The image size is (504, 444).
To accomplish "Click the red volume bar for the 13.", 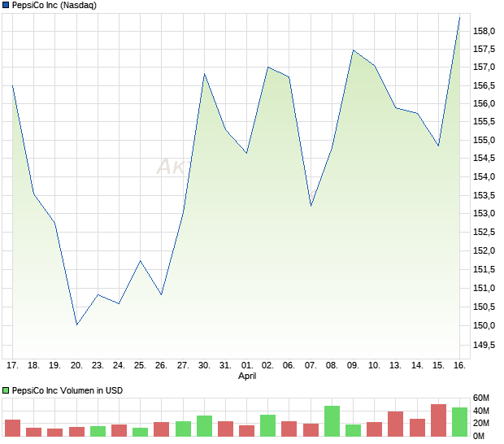I will click(395, 424).
